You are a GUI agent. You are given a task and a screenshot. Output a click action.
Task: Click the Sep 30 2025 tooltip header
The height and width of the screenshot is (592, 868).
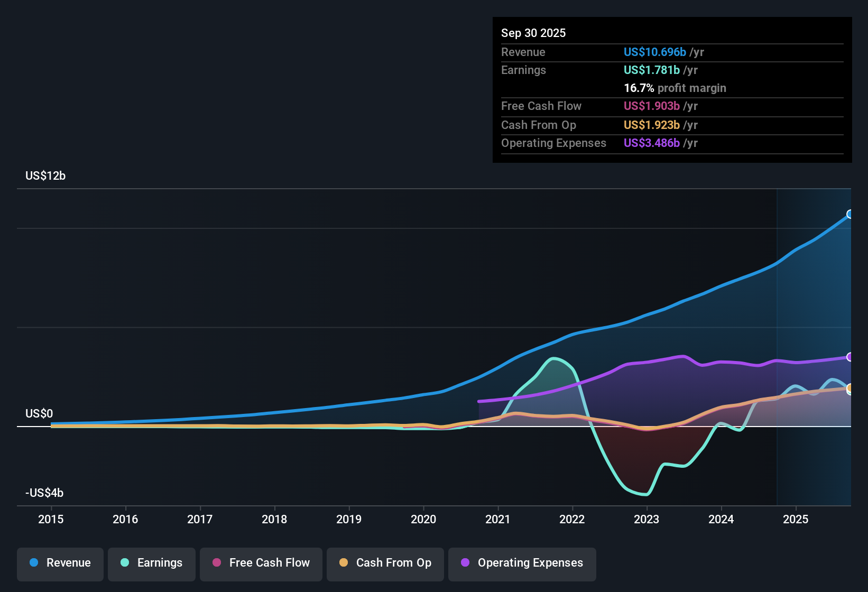[533, 33]
